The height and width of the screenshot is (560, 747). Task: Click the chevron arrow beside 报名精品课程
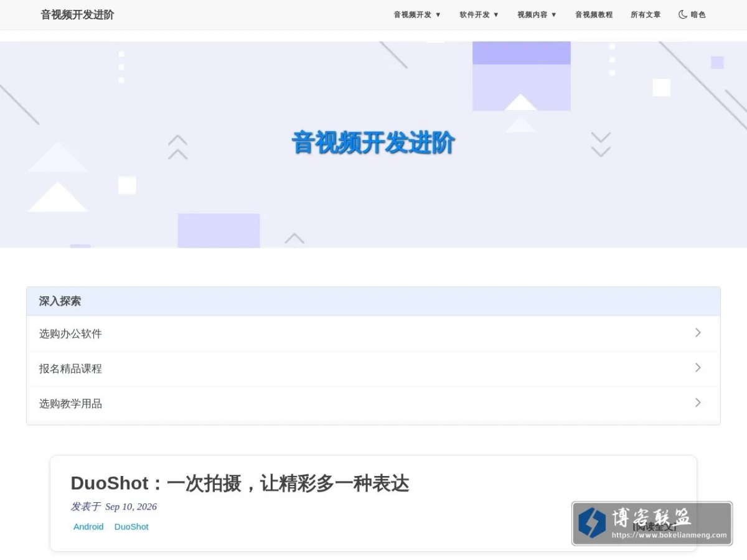(x=698, y=368)
